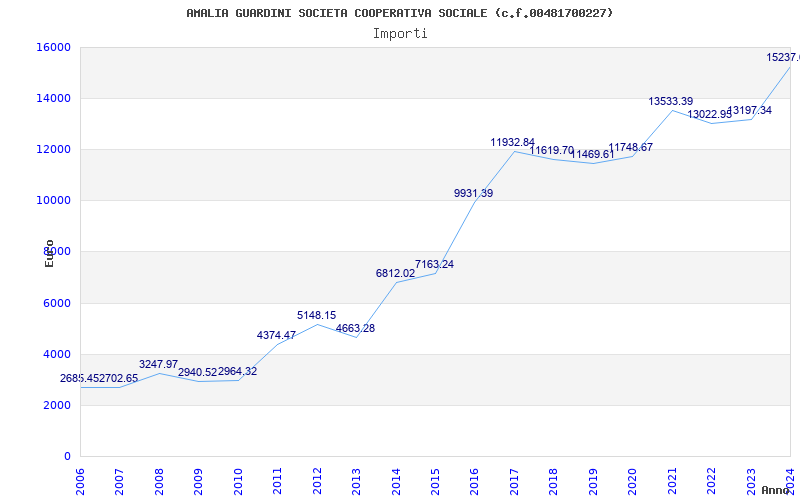The image size is (800, 500).
Task: Click the x-axis year 2006
Action: point(80,481)
